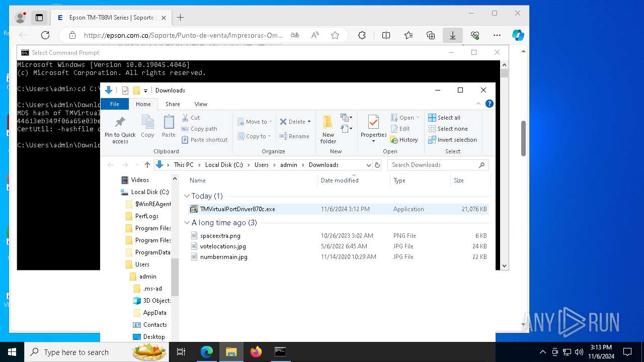Refresh the Downloads folder view
The image size is (644, 362).
[x=377, y=165]
